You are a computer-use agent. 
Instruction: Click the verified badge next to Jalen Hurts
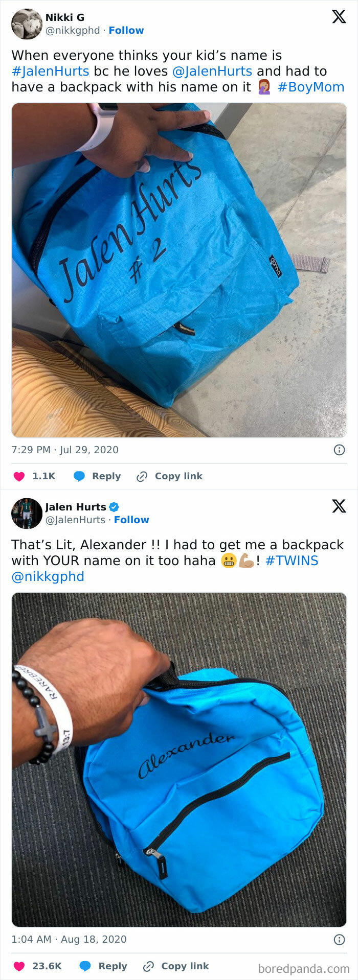pyautogui.click(x=114, y=507)
